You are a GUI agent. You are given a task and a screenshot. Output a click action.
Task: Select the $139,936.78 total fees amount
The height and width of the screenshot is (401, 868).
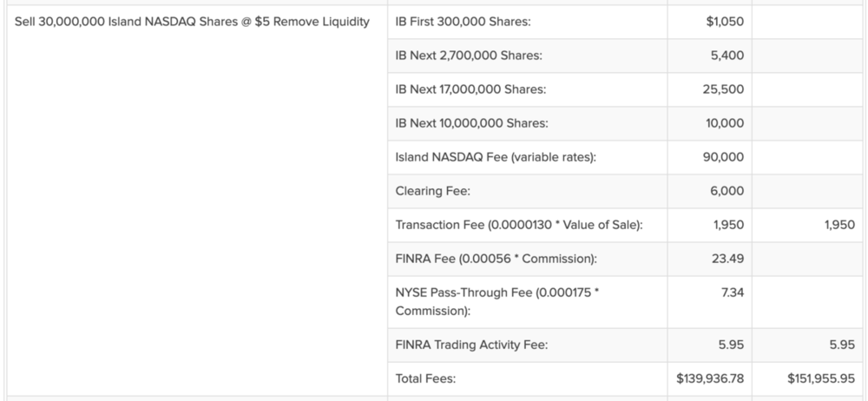point(709,378)
